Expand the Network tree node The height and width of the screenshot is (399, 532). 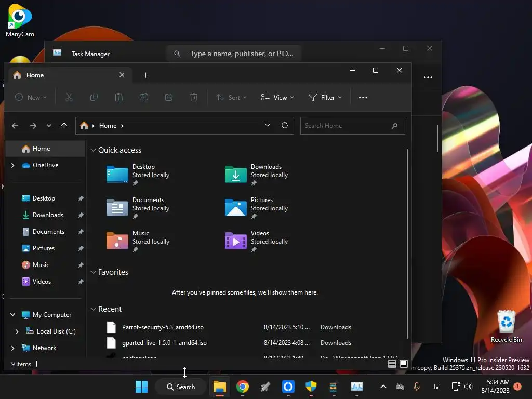13,348
